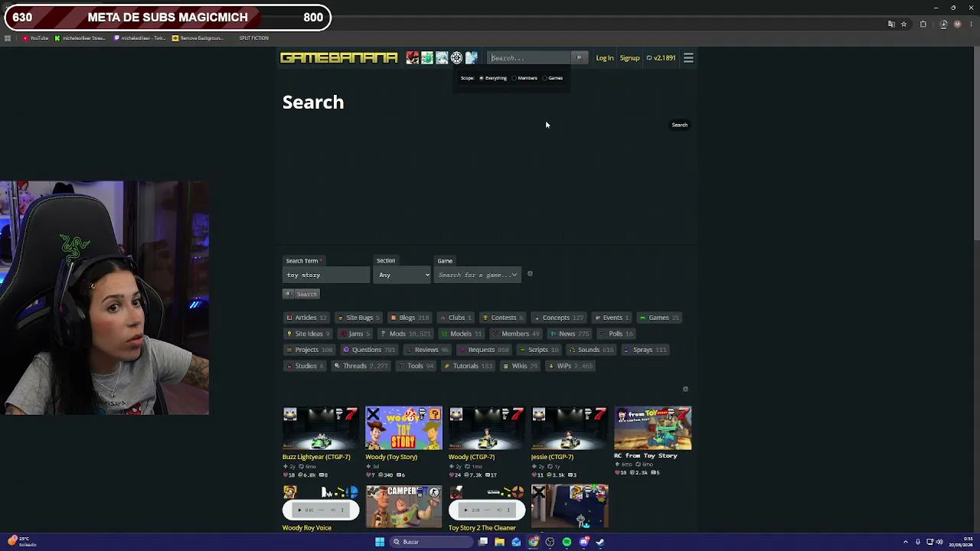Open the v2.1891 version link
The height and width of the screenshot is (551, 980).
tap(661, 58)
